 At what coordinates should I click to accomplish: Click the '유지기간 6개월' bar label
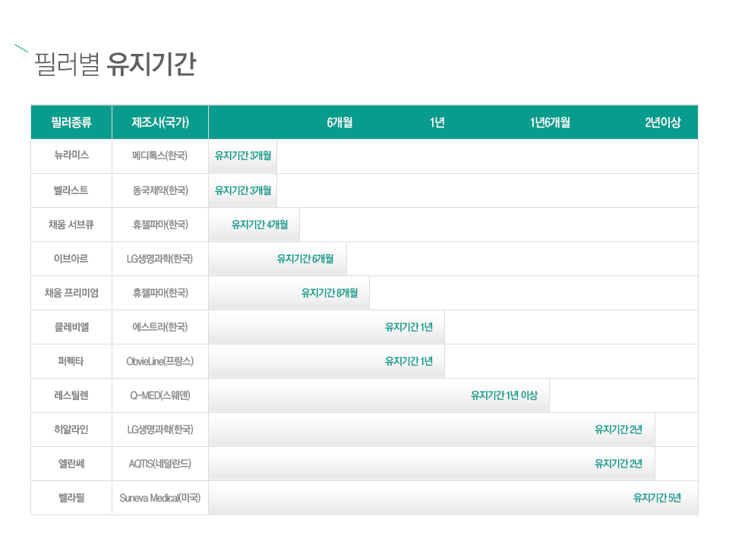[305, 259]
